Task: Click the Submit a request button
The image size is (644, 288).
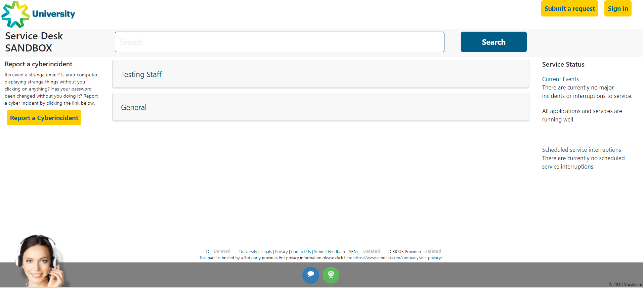Action: (569, 8)
